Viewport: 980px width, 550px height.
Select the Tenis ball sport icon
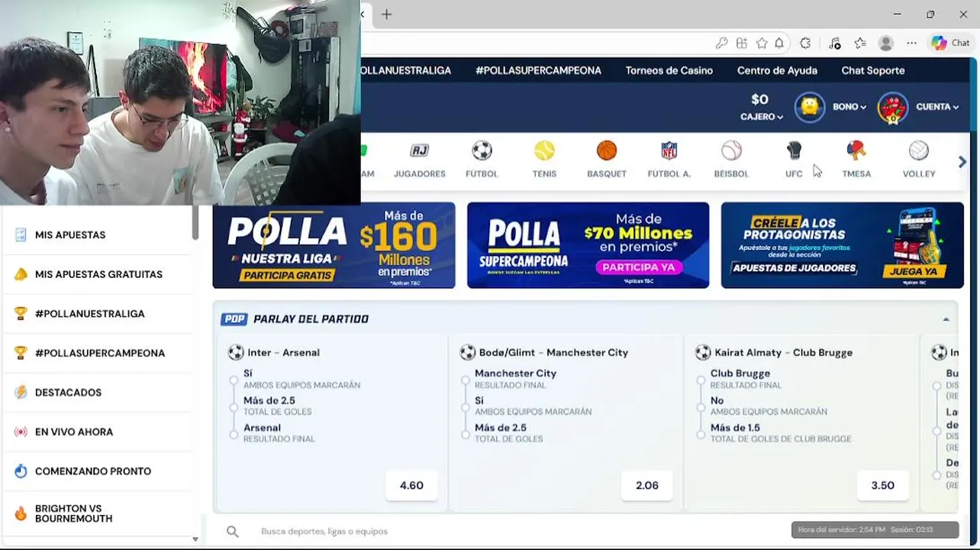coord(544,150)
